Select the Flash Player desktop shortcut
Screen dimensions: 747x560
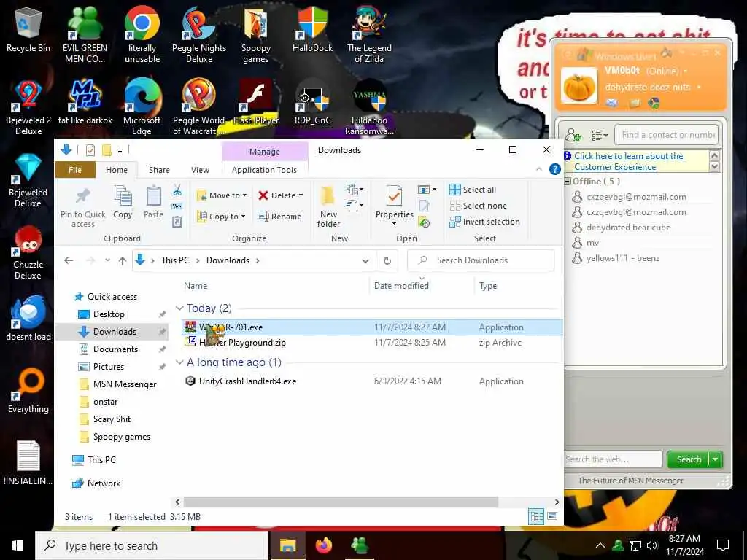tap(256, 102)
